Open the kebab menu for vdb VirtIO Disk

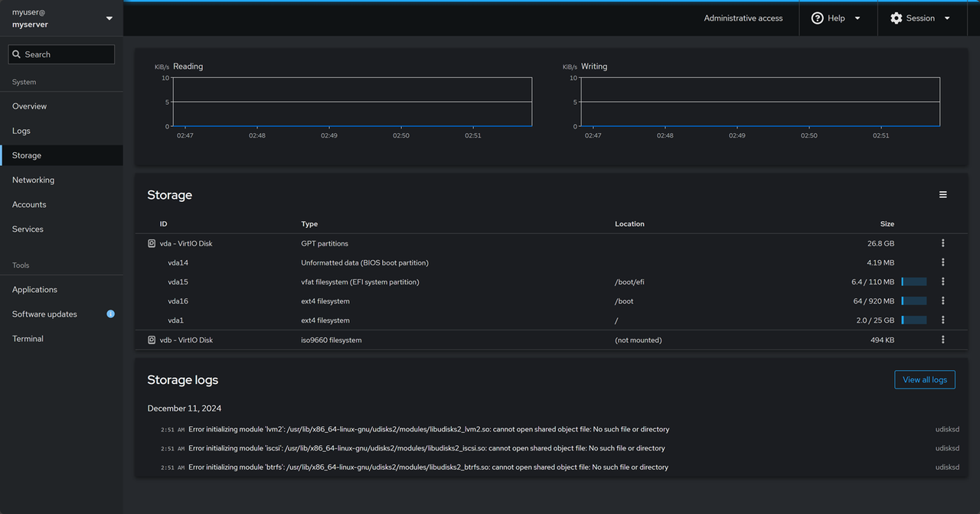[x=942, y=340]
